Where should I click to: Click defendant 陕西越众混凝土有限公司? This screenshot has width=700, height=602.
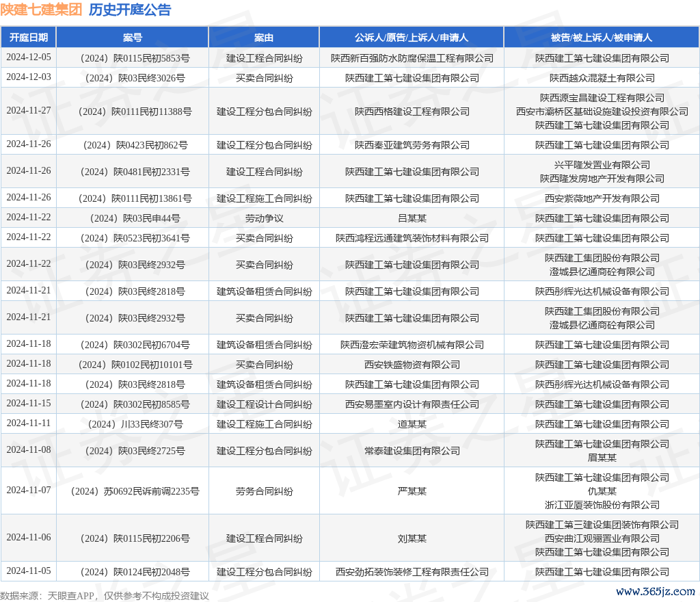point(602,78)
